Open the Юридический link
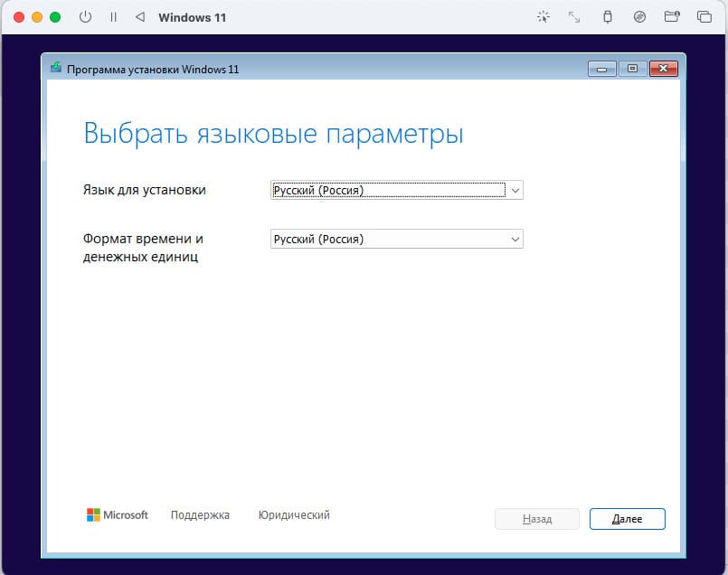 tap(294, 515)
